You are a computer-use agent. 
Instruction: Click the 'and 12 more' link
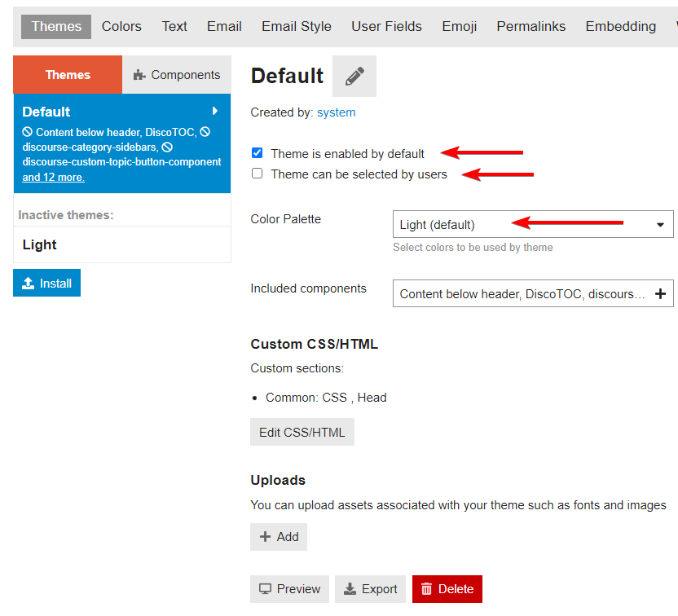pyautogui.click(x=53, y=178)
